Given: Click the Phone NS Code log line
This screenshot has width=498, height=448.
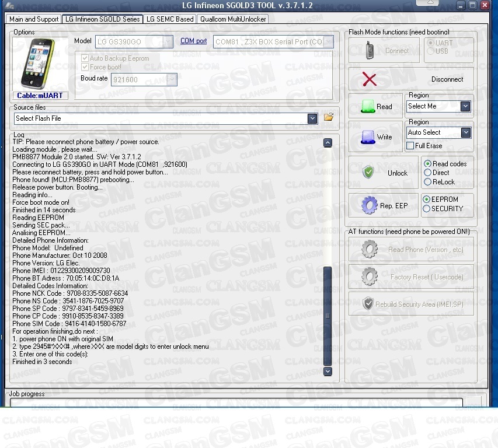Looking at the screenshot, I should pyautogui.click(x=68, y=301).
